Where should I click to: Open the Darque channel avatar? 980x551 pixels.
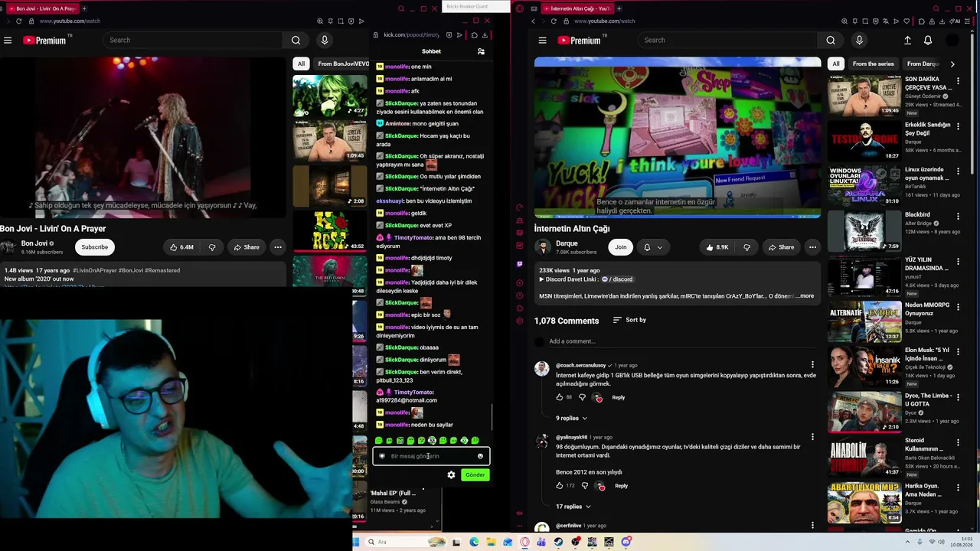(543, 247)
